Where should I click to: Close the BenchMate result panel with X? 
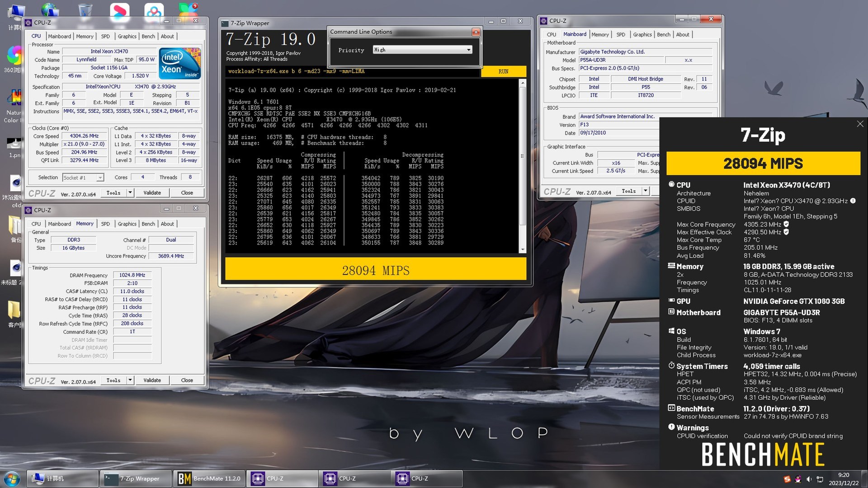(860, 124)
